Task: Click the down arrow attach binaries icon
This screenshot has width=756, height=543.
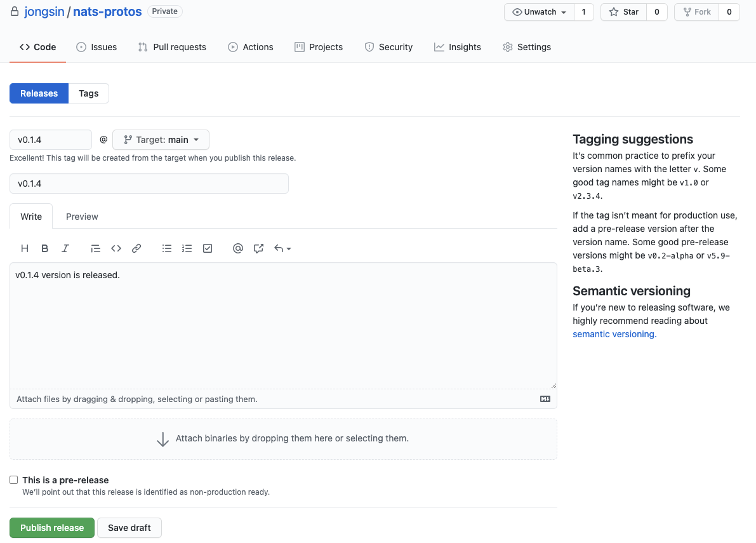Action: pos(163,439)
